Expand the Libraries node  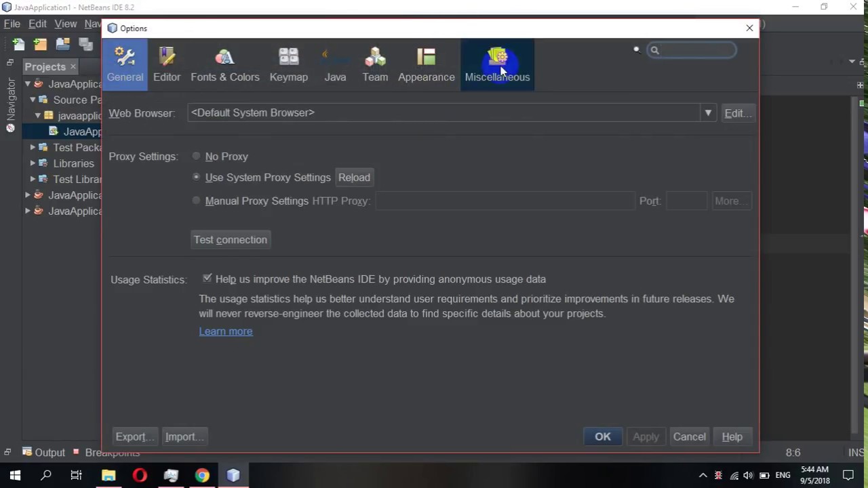click(x=33, y=163)
